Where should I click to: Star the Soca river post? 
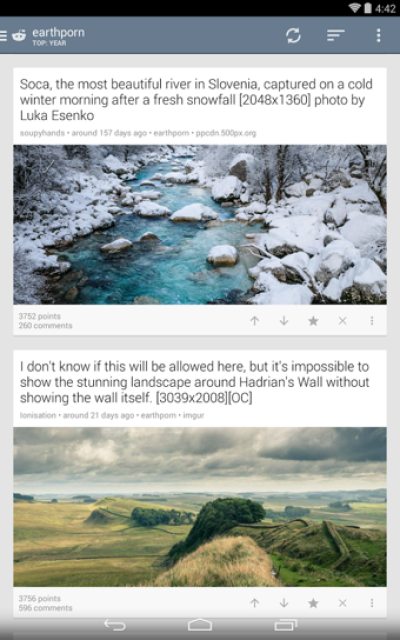[x=313, y=321]
